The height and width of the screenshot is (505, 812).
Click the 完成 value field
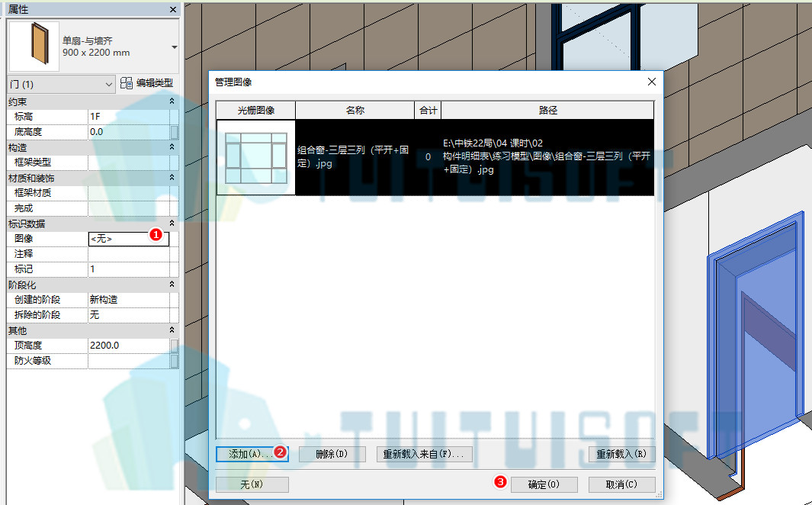(129, 208)
